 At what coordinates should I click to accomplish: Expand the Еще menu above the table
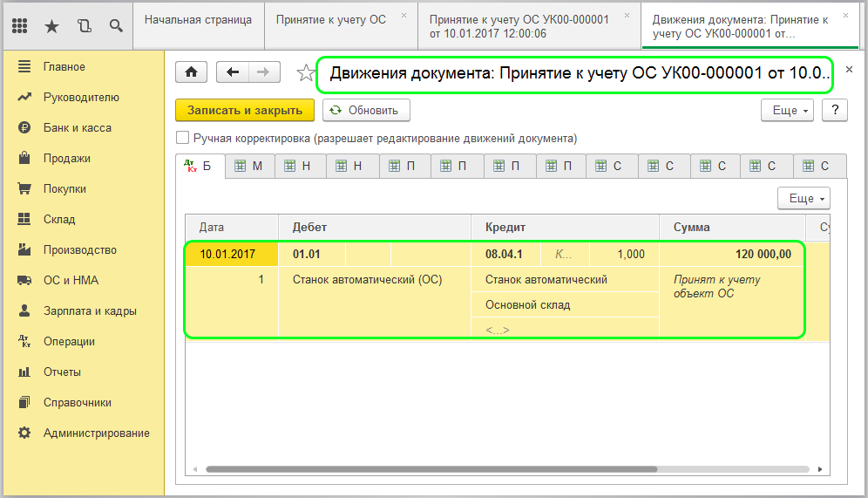click(804, 198)
